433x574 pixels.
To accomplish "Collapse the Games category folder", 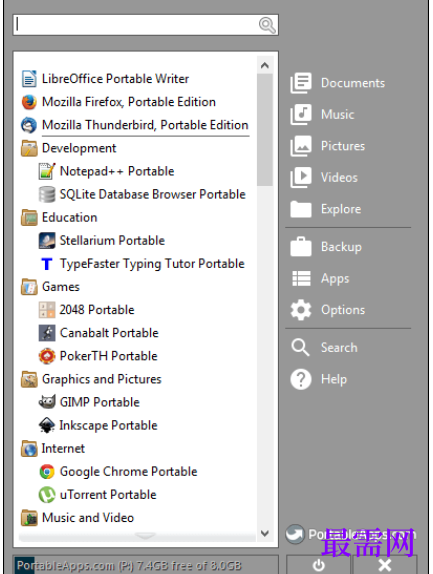I will coord(29,287).
